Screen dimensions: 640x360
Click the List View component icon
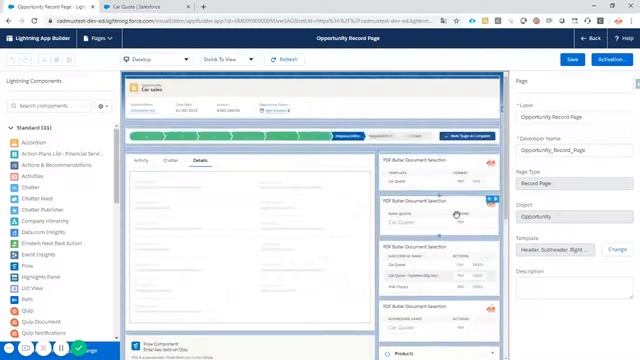click(14, 289)
